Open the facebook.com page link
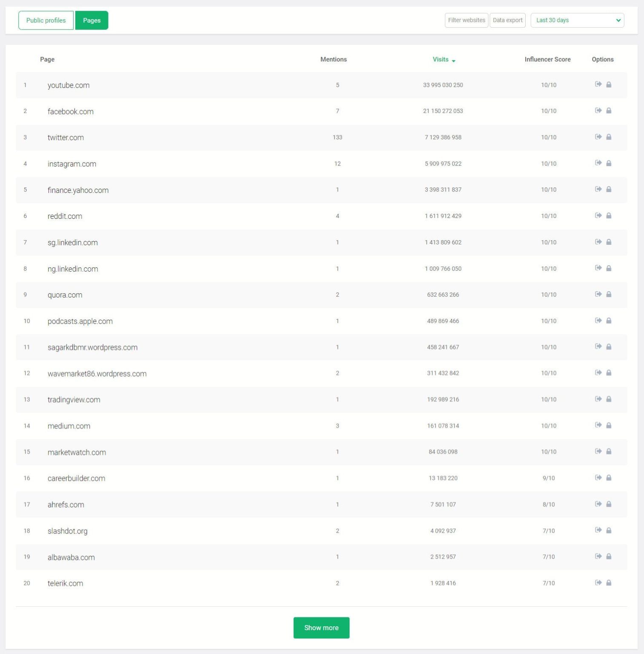Image resolution: width=644 pixels, height=654 pixels. tap(71, 112)
